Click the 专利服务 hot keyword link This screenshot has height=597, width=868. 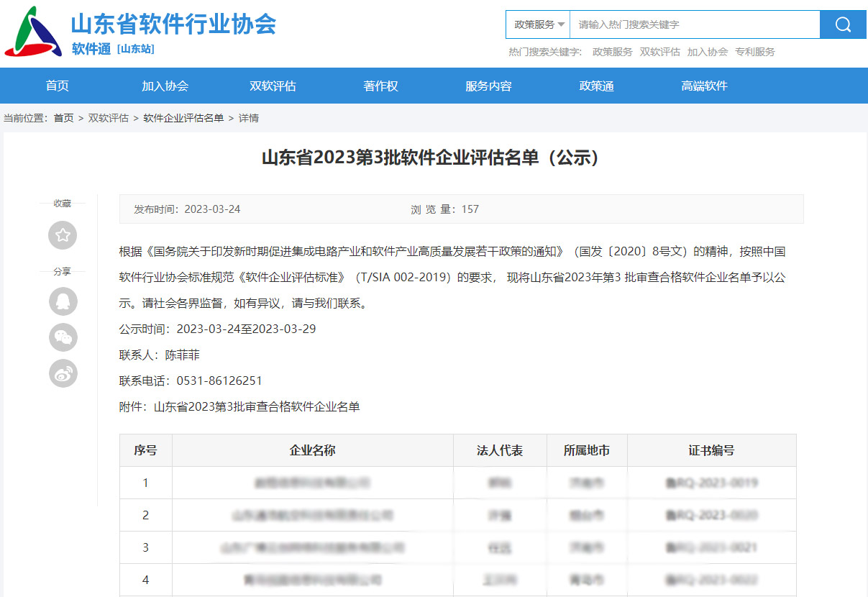[755, 52]
